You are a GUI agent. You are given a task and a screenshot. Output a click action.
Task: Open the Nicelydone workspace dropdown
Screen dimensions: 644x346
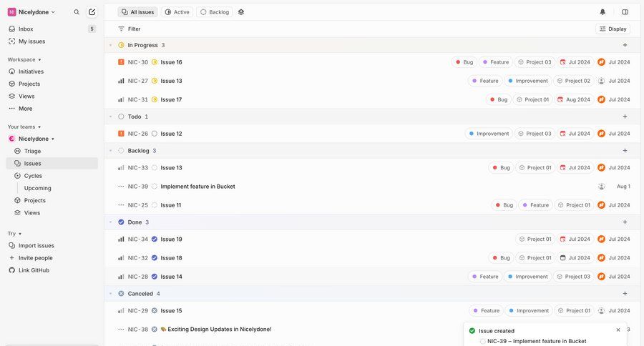tap(31, 12)
